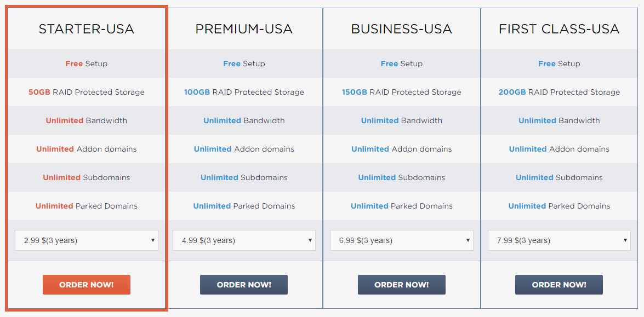Click Order Now for Business-USA plan
644x317 pixels.
click(x=402, y=285)
